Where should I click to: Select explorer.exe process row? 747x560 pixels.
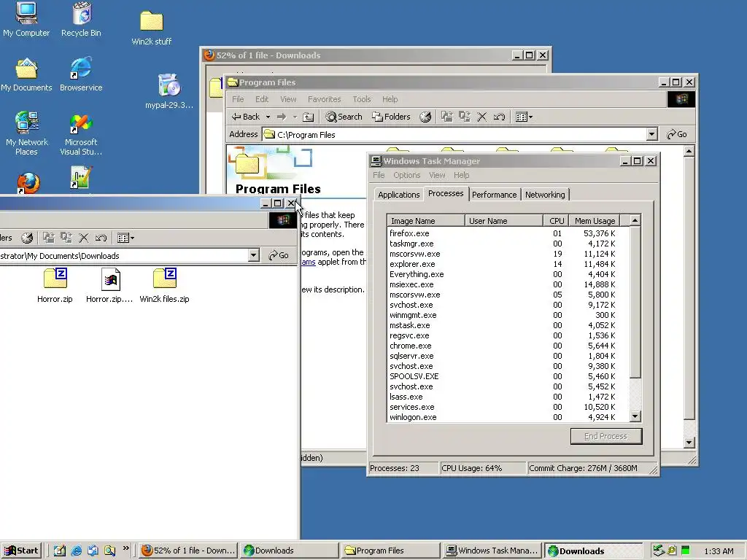click(x=508, y=264)
